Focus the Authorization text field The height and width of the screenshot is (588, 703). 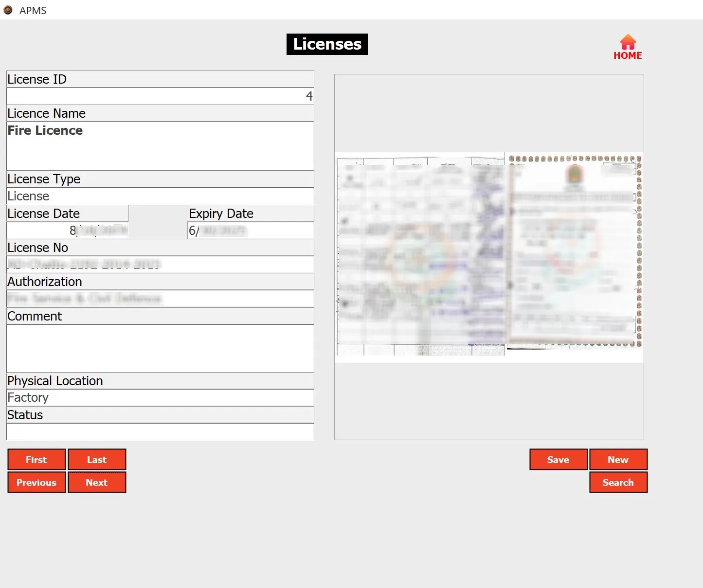pos(160,299)
